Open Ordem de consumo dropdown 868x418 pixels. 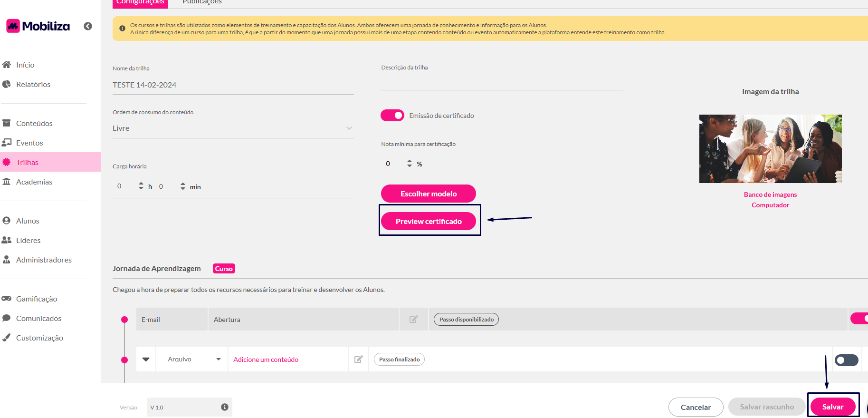(233, 128)
